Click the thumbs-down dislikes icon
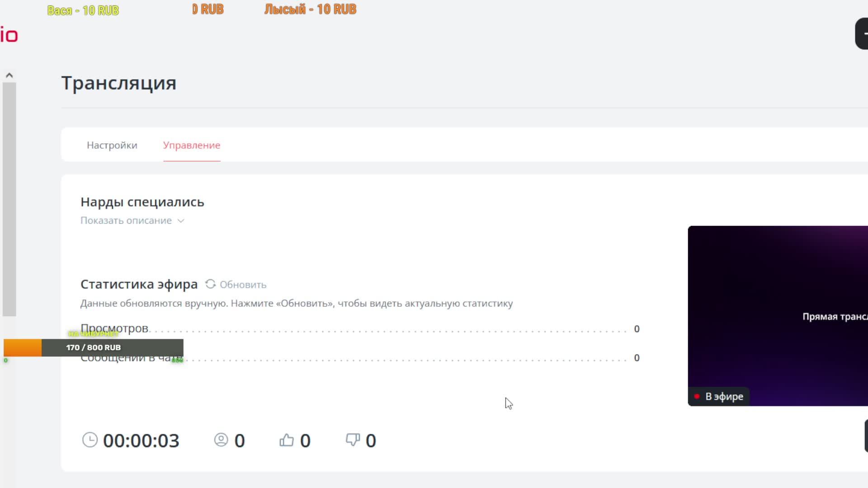Viewport: 868px width, 488px height. pyautogui.click(x=353, y=440)
